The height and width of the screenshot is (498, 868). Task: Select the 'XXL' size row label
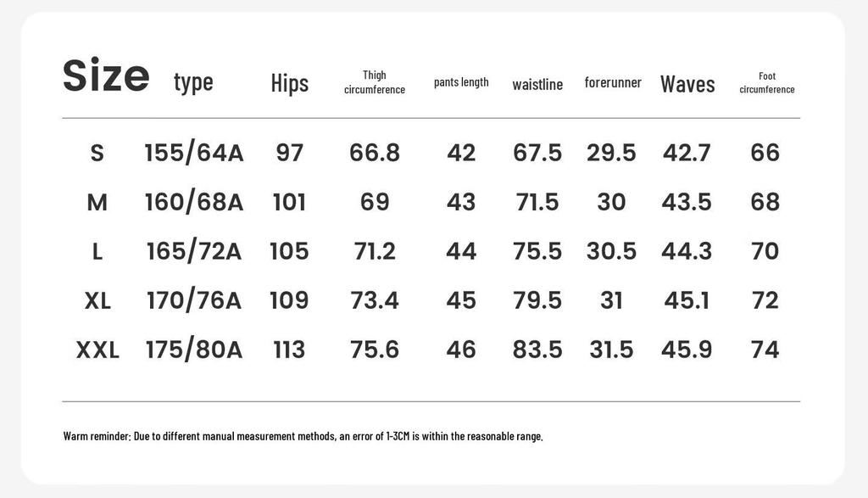point(97,350)
